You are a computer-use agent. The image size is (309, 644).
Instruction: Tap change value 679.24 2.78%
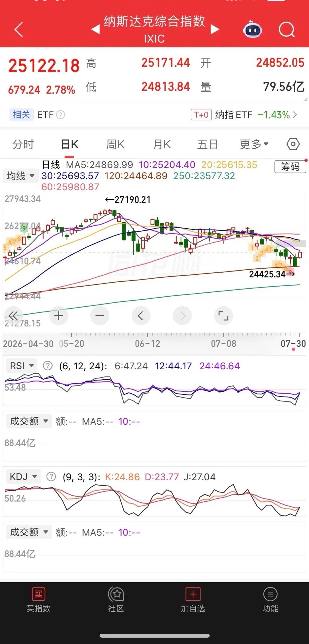(x=41, y=90)
